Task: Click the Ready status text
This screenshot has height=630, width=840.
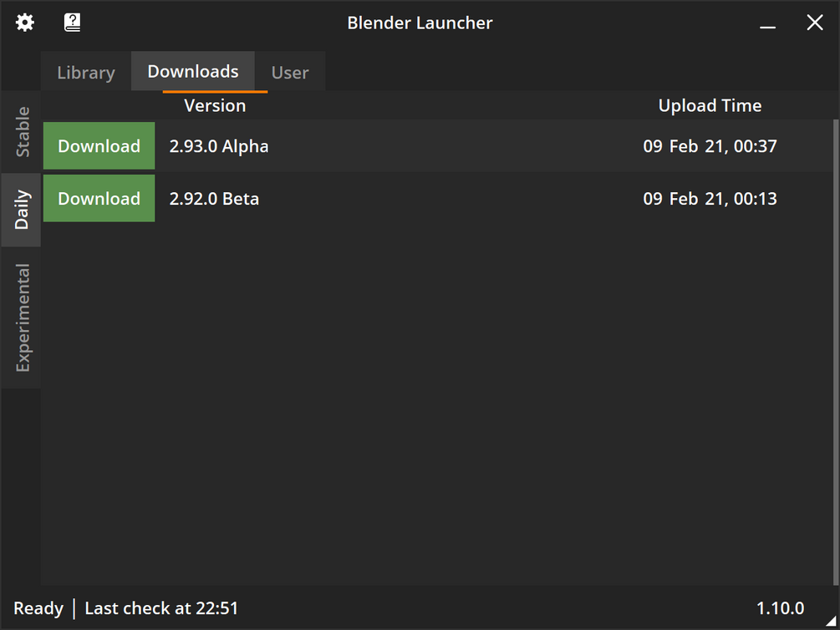Action: click(38, 608)
